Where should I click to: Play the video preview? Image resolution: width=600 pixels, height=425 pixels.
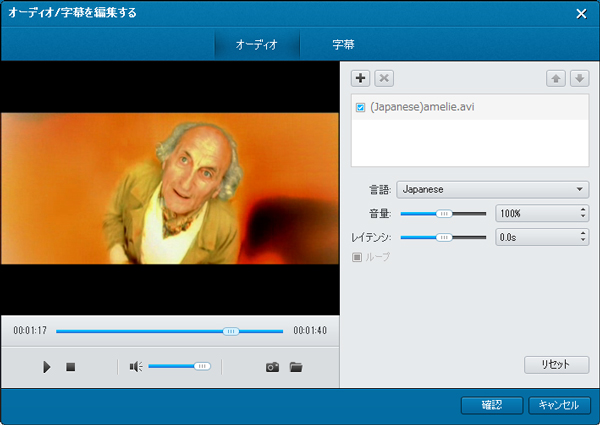pyautogui.click(x=46, y=367)
